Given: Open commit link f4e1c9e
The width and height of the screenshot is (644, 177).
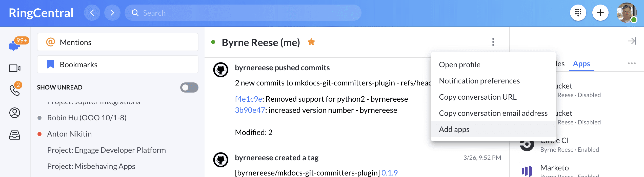Looking at the screenshot, I should 248,99.
